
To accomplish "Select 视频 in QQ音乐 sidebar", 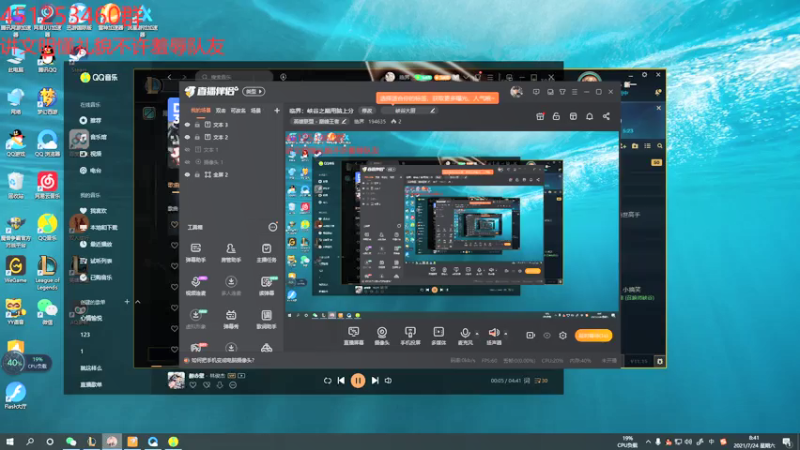I will click(x=91, y=154).
